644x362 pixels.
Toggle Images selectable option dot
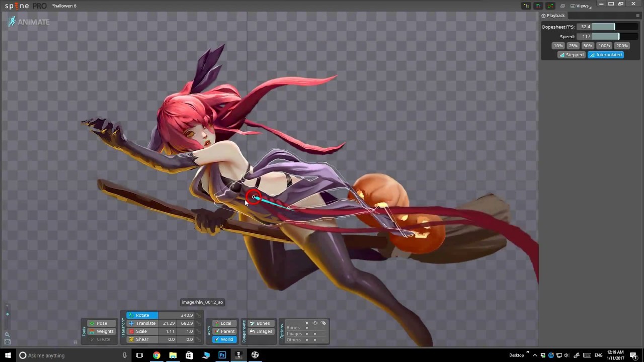click(x=307, y=334)
